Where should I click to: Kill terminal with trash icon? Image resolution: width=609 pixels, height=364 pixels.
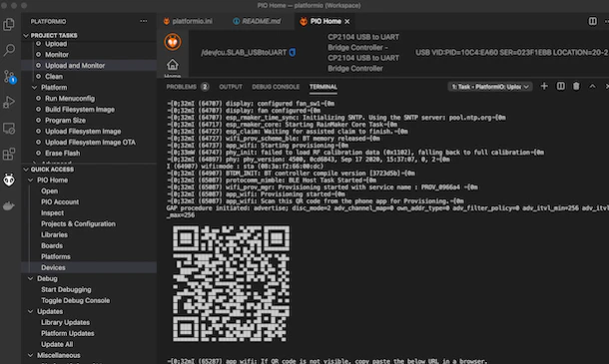[576, 86]
